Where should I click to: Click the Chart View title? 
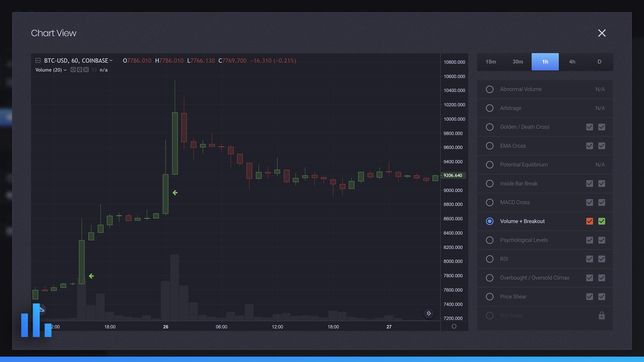click(x=54, y=33)
